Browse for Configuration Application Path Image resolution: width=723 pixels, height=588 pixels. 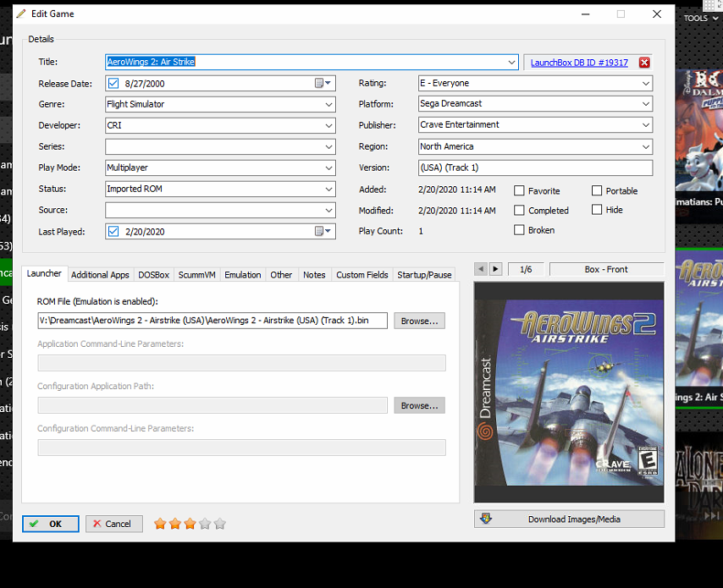[x=419, y=405]
